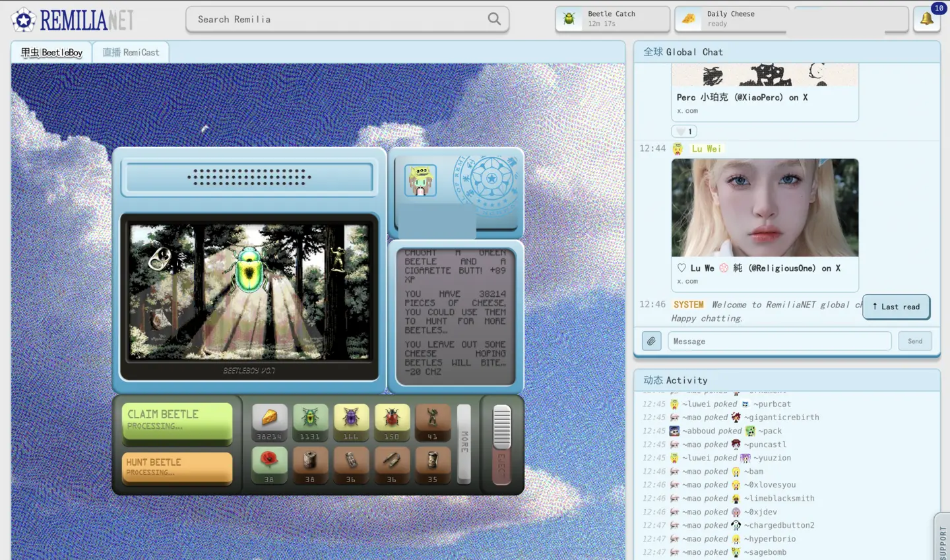Click the green beetle on game screen
The height and width of the screenshot is (560, 950).
coord(249,268)
